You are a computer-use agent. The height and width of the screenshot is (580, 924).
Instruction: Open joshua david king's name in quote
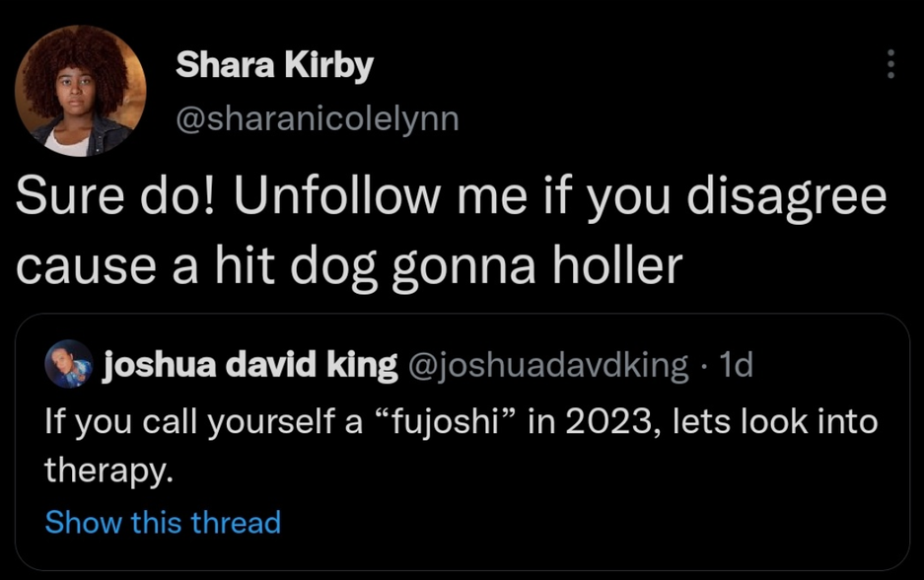250,366
